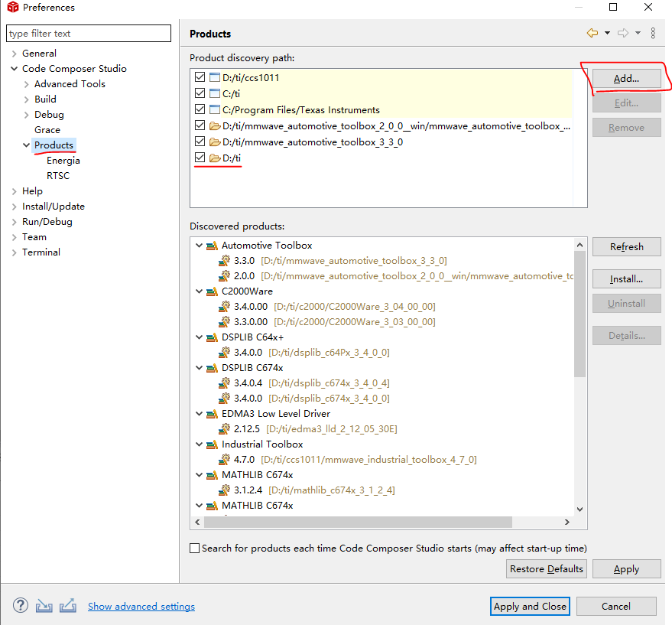Screen dimensions: 672x625
Task: Toggle the mmwave_automotive_toolbox_3_3_0 path checkbox
Action: [200, 141]
